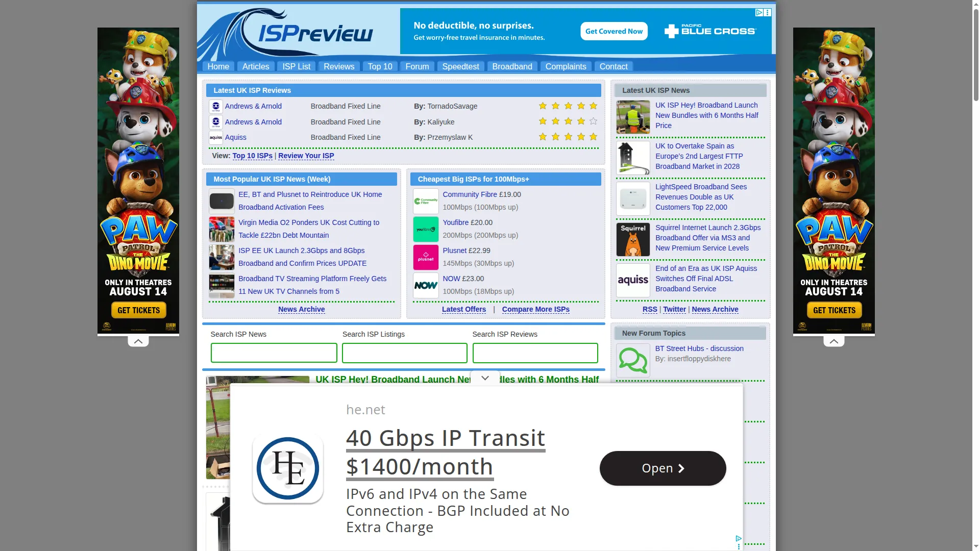The height and width of the screenshot is (551, 980).
Task: Open Squirrel logo news thumbnail
Action: 633,240
